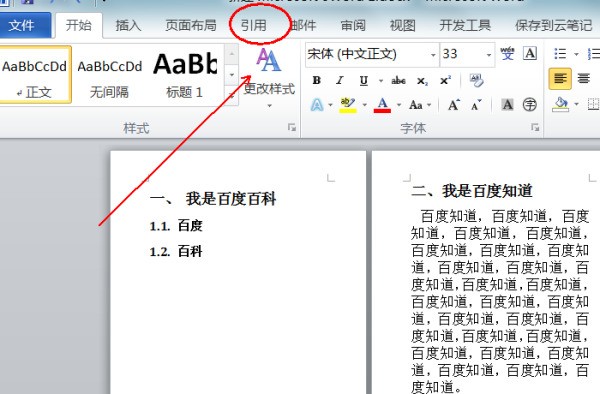
Task: Click the grow font icon
Action: point(453,105)
